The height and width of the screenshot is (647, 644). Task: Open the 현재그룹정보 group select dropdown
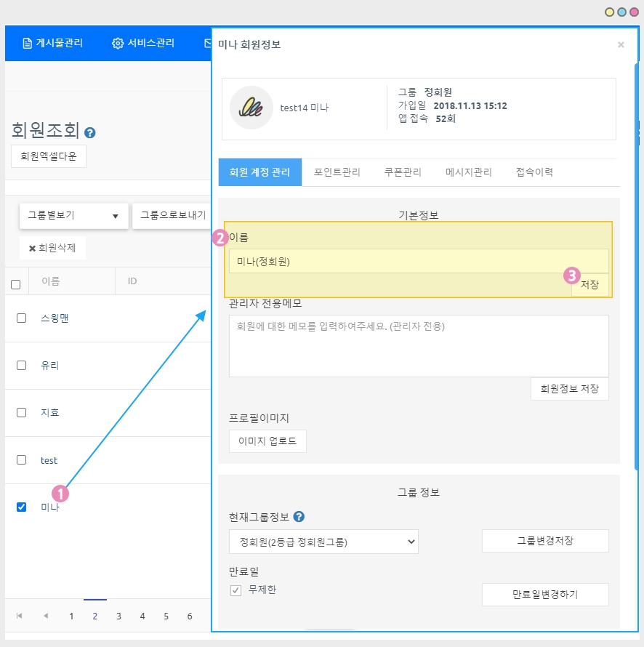(323, 541)
